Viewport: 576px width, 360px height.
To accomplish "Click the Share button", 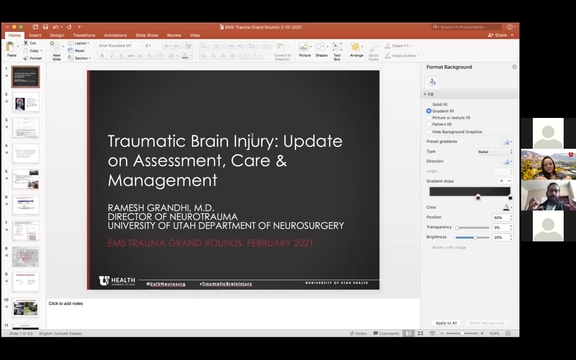I will coord(498,35).
